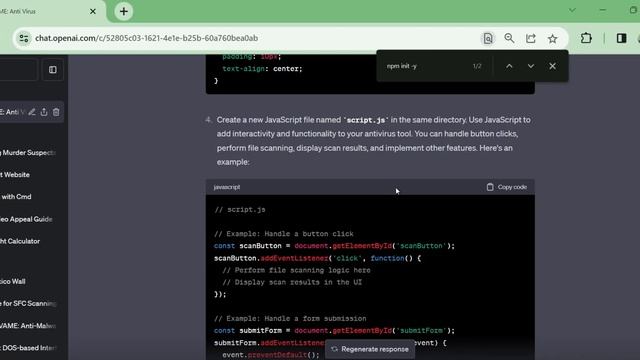Minimize the browser window
This screenshot has height=360, width=640.
pyautogui.click(x=602, y=10)
